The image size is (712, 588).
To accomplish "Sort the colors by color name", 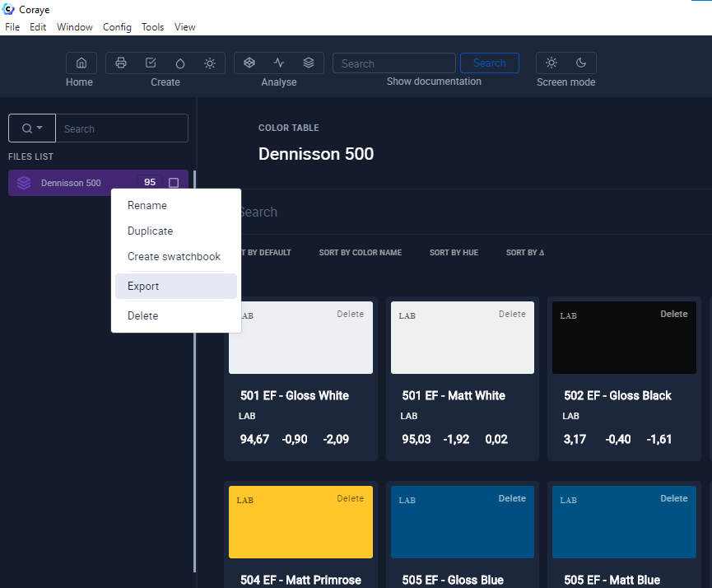I will (360, 253).
